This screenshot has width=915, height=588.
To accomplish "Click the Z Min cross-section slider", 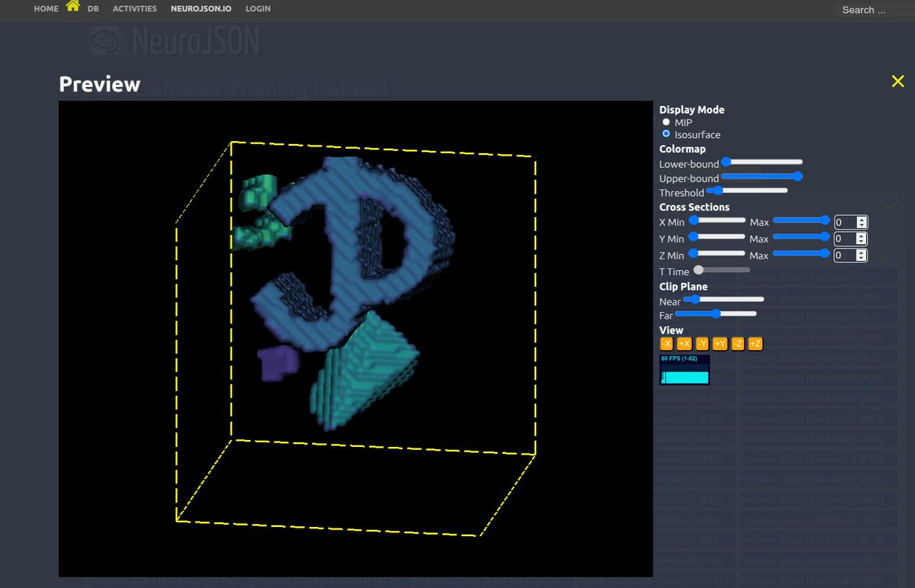I will click(717, 254).
